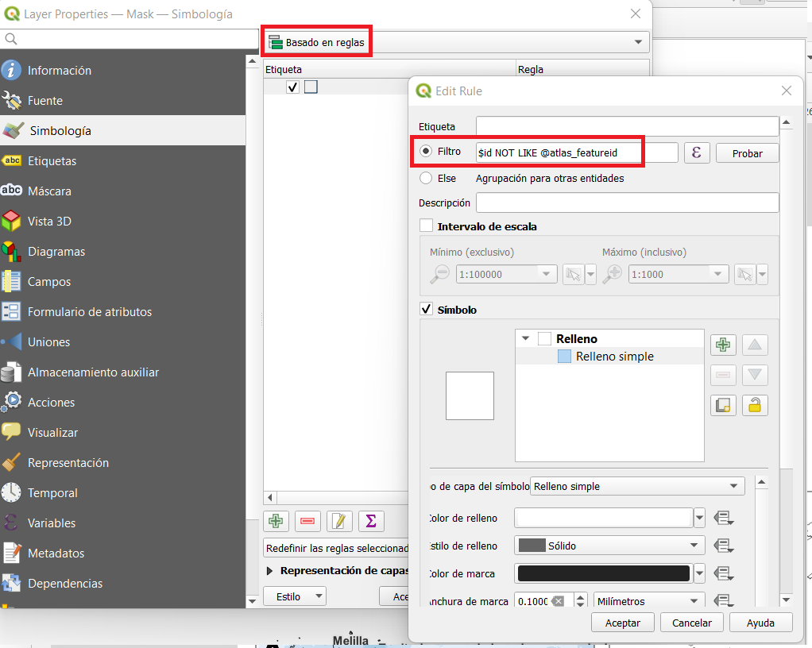
Task: Click green plus to add symbol layer
Action: click(723, 345)
